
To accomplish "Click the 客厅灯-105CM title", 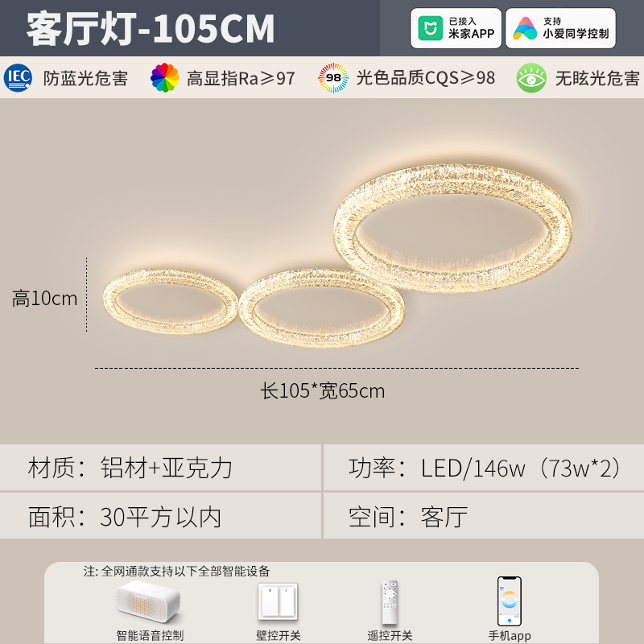I will (x=151, y=29).
